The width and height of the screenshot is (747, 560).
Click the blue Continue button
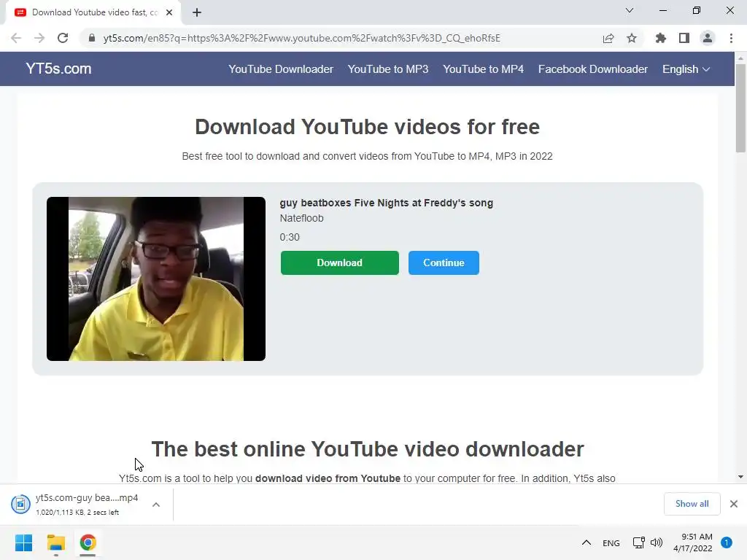444,262
